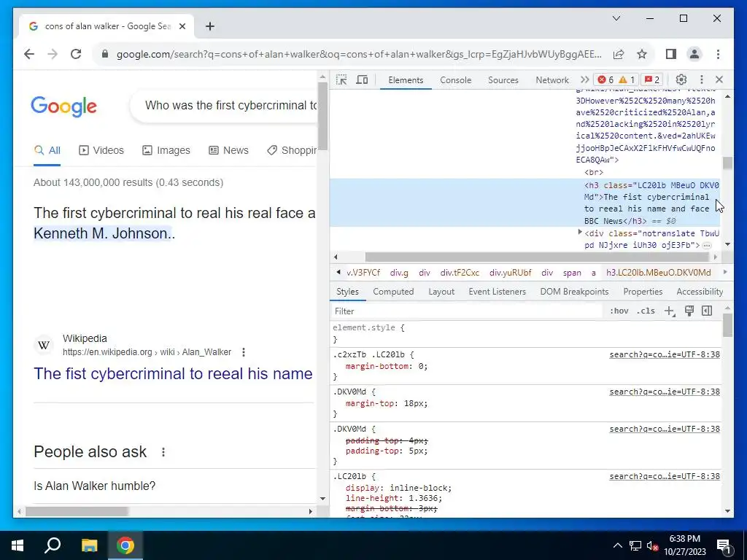Select the News search filter

pyautogui.click(x=228, y=150)
